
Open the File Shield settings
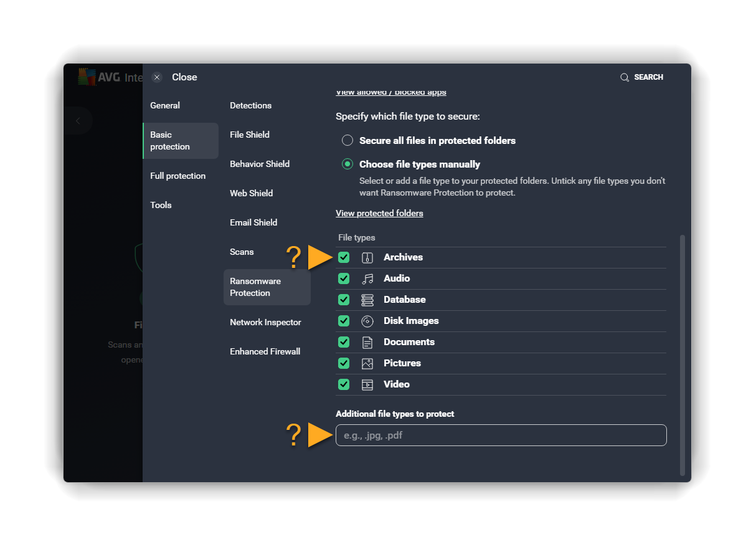coord(250,135)
